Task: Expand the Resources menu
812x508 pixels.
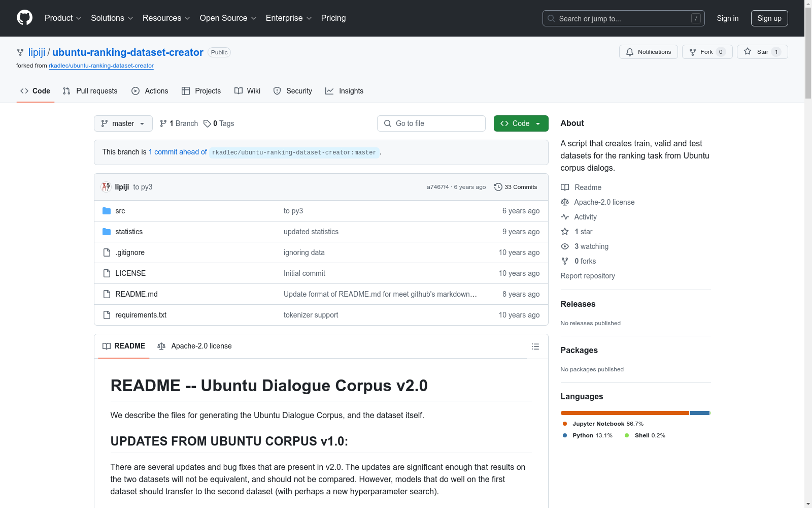Action: click(x=166, y=18)
